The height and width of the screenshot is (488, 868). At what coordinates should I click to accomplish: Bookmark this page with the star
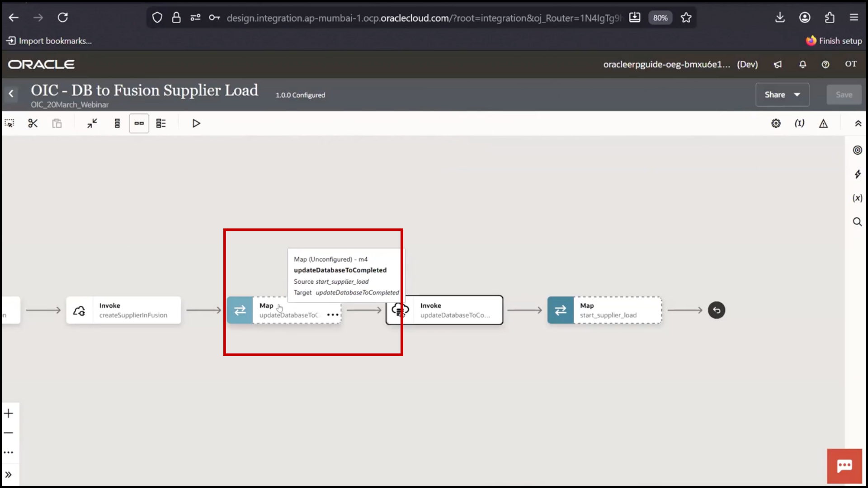686,18
